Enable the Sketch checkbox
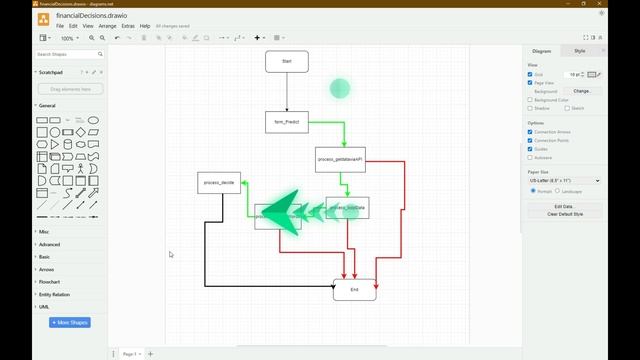The height and width of the screenshot is (360, 640). pos(567,108)
